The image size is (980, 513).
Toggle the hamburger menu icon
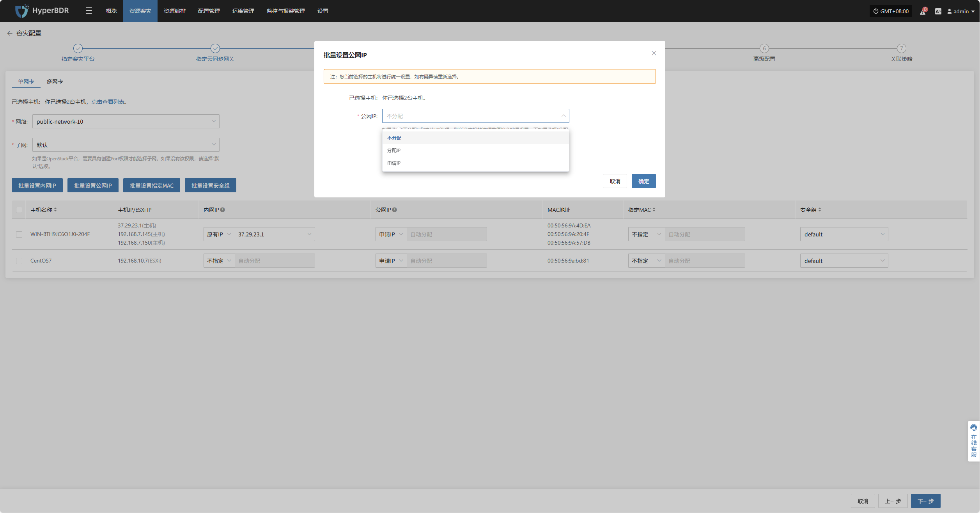89,11
